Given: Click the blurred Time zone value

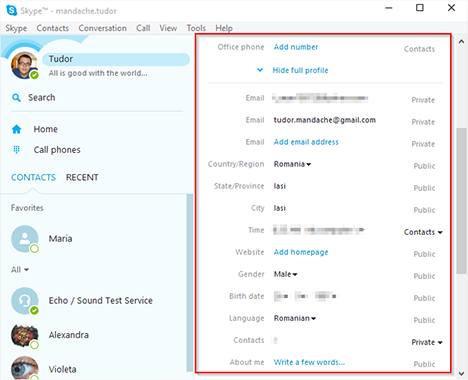Looking at the screenshot, I should 318,230.
